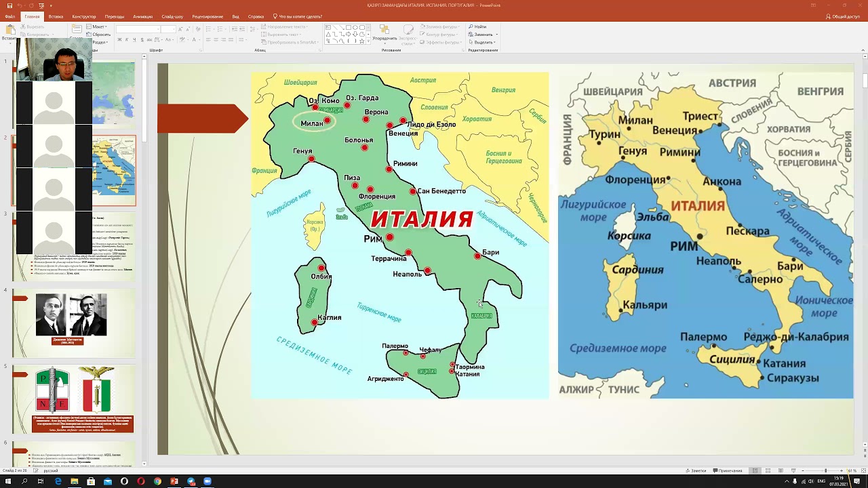Click Сбросить to reset the slide
Screen dimensions: 868x488
coord(98,35)
